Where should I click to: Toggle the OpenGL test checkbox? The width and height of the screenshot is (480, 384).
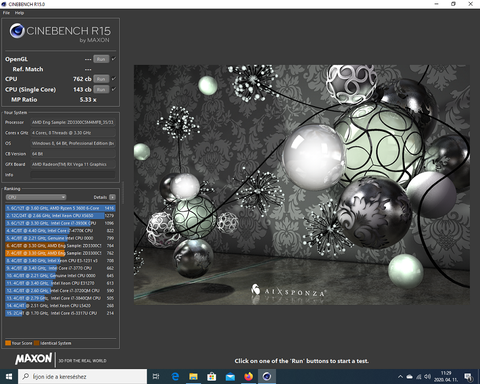tap(114, 59)
